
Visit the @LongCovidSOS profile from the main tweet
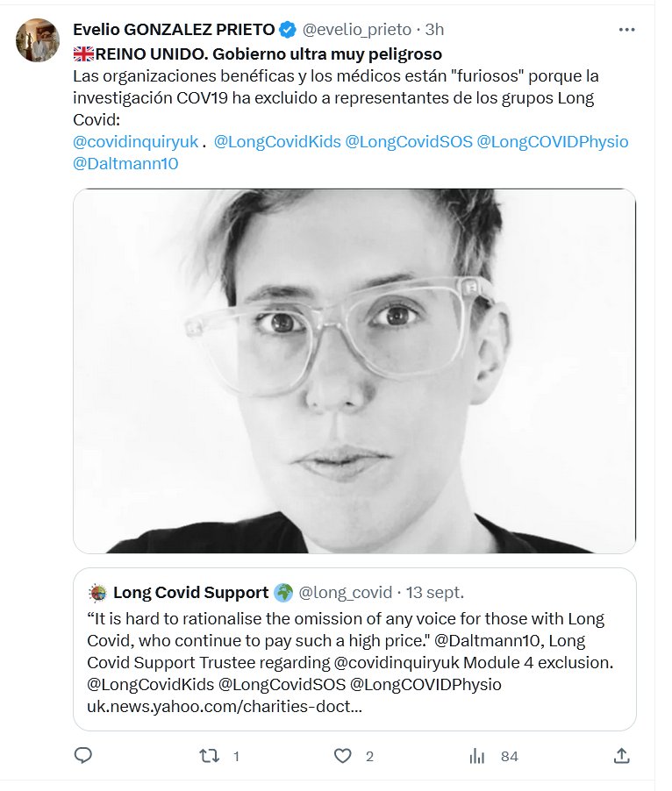pos(409,141)
